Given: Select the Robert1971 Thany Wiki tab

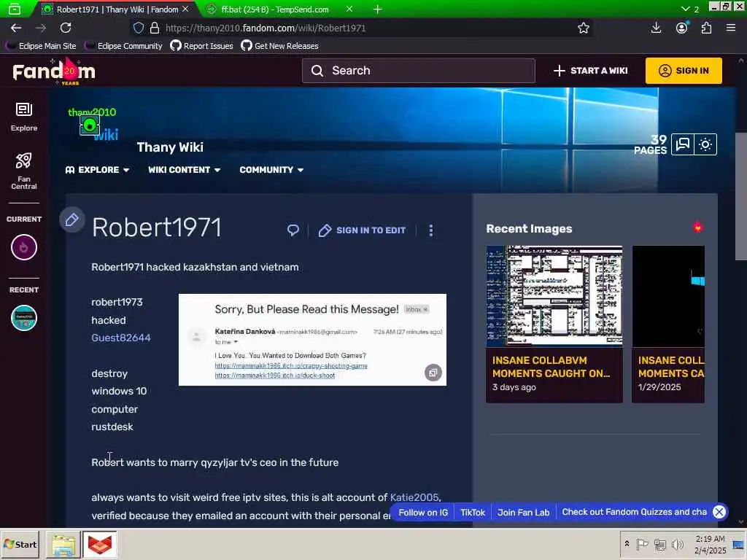Looking at the screenshot, I should click(x=117, y=9).
